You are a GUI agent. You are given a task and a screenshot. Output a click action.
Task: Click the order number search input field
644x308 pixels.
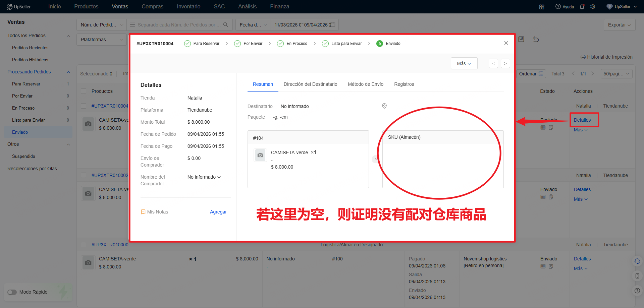(178, 25)
